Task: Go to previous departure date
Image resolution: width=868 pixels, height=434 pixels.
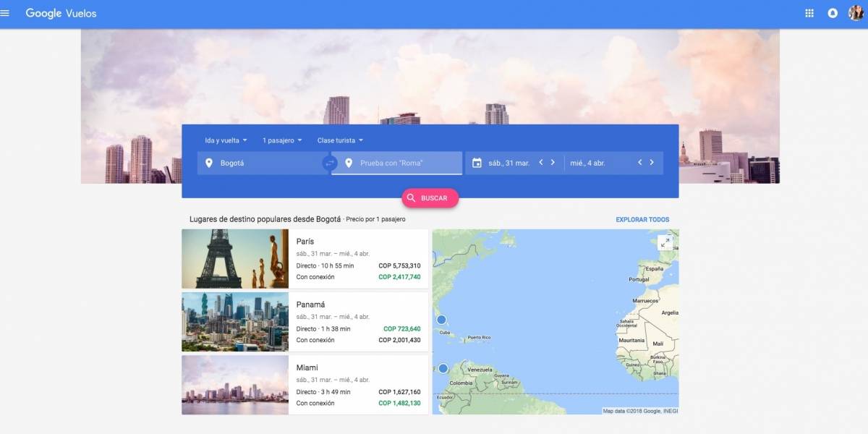Action: 540,162
